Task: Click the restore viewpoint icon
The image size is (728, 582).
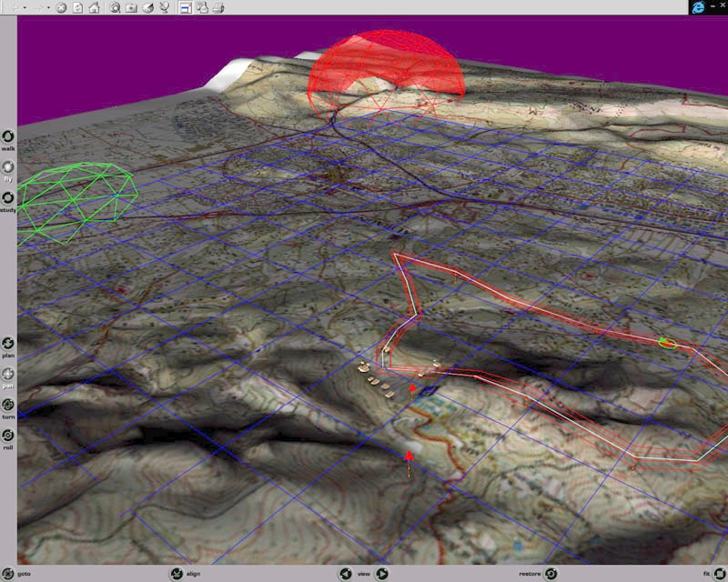Action: (x=551, y=574)
